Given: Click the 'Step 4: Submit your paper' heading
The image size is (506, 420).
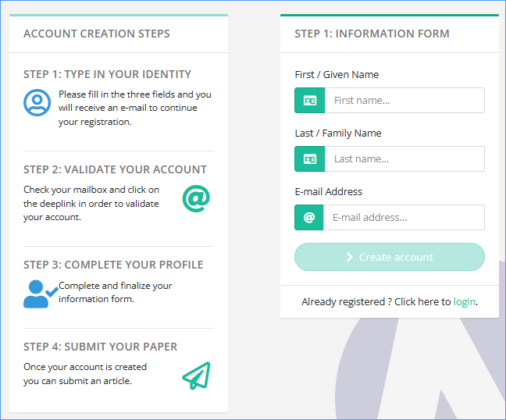Looking at the screenshot, I should [x=100, y=347].
